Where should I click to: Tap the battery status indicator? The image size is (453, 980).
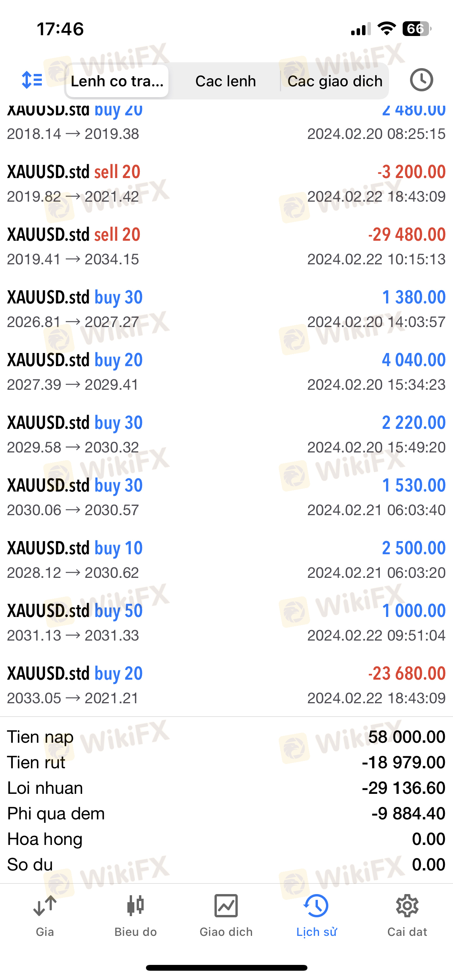tap(417, 29)
